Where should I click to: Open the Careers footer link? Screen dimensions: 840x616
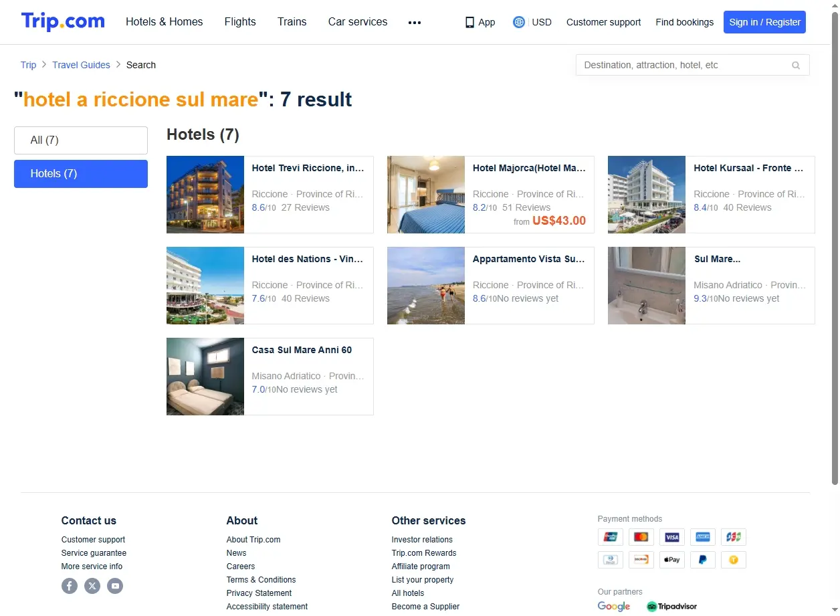241,567
